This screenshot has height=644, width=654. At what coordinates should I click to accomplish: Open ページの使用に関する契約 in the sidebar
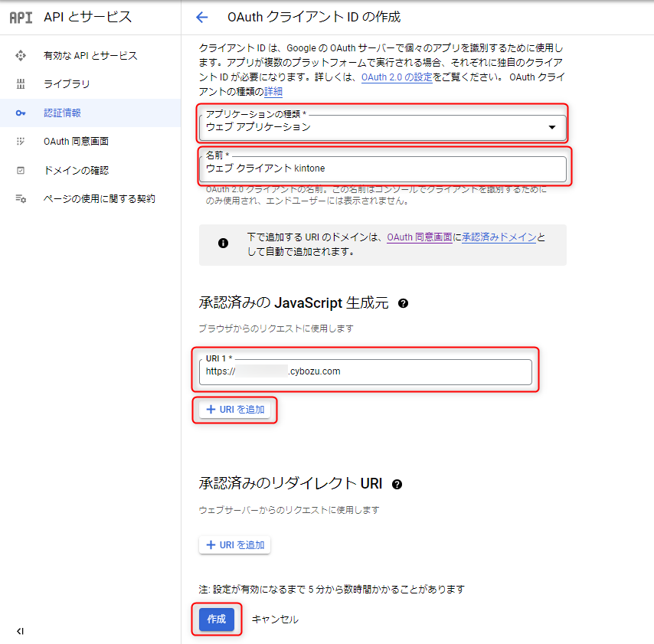99,198
